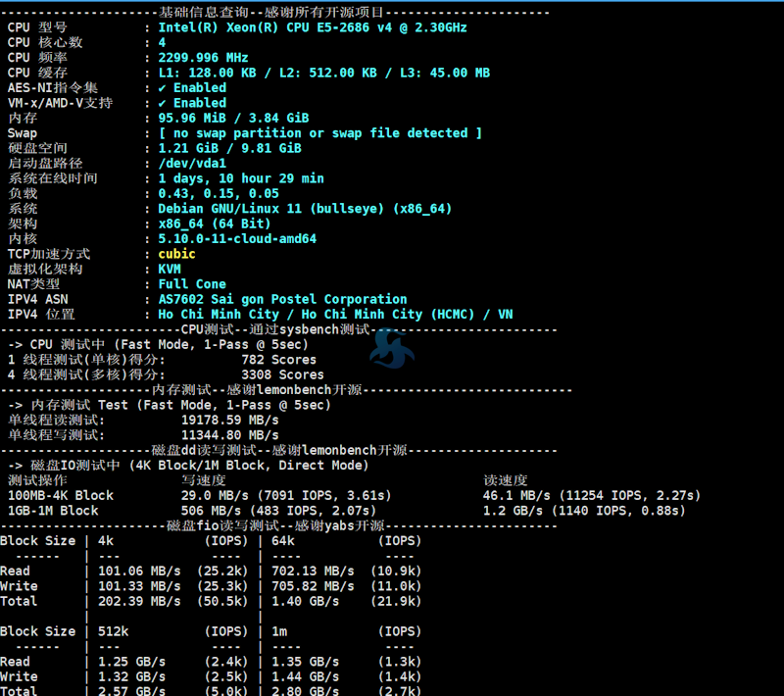This screenshot has height=696, width=784.
Task: Click the 1GB-1M Block row label
Action: [x=53, y=511]
